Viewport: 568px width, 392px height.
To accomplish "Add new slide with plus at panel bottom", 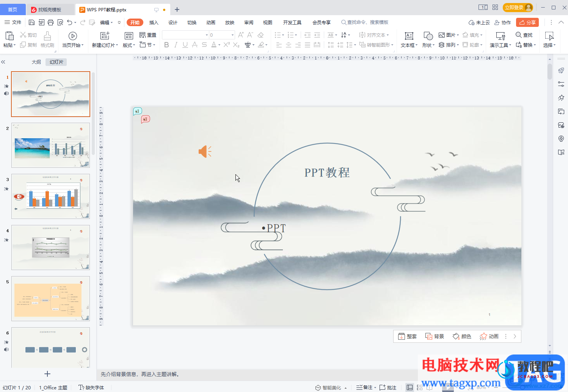I will click(x=47, y=374).
